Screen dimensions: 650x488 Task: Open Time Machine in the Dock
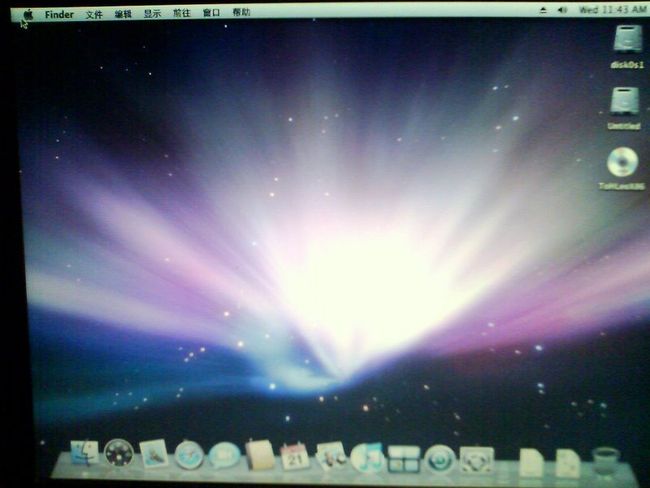coord(439,459)
